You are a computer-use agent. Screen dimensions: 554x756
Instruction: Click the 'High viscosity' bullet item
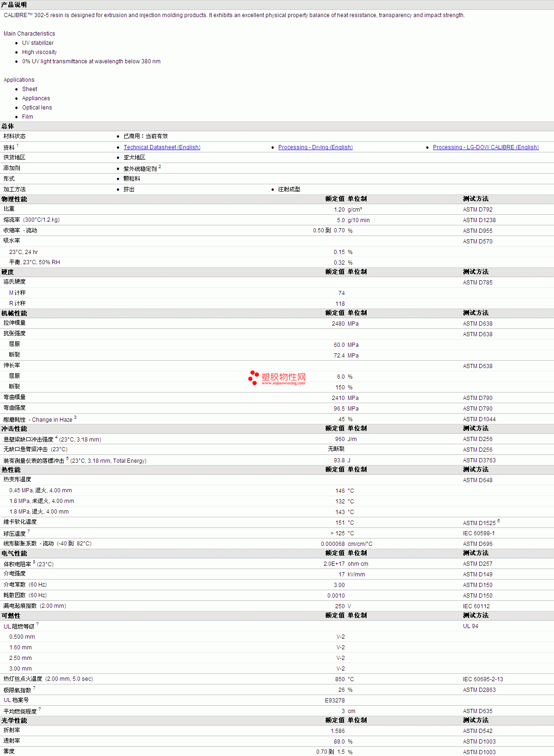point(40,52)
